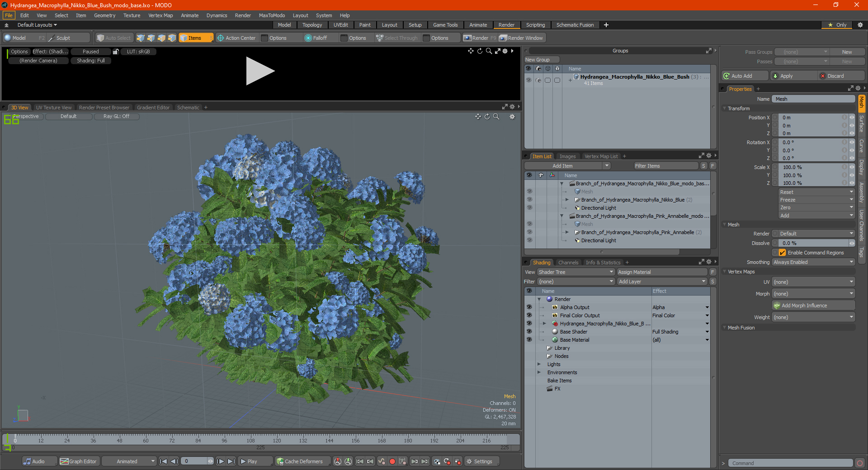Image resolution: width=868 pixels, height=470 pixels.
Task: Click Scale X 100.0 % field
Action: 811,167
